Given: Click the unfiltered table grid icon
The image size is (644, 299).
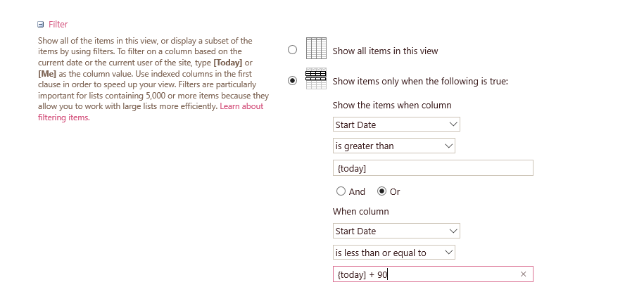Looking at the screenshot, I should point(316,49).
